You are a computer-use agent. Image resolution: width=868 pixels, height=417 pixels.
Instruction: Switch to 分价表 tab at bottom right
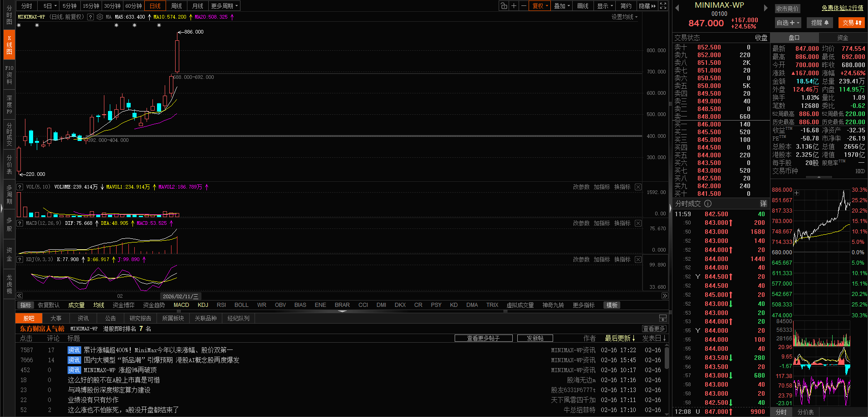pos(805,412)
